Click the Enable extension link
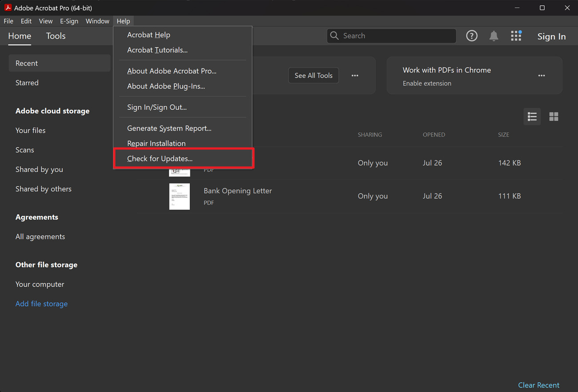Viewport: 578px width, 392px height. (x=427, y=83)
